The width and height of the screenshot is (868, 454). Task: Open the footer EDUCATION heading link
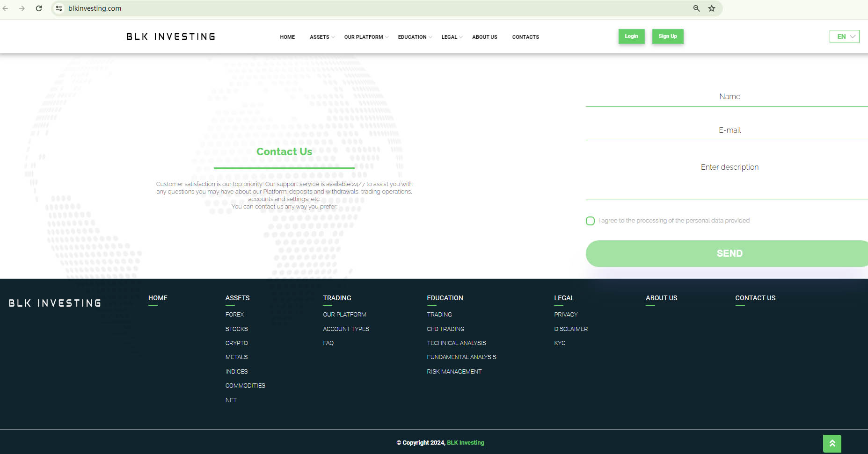[x=445, y=298]
